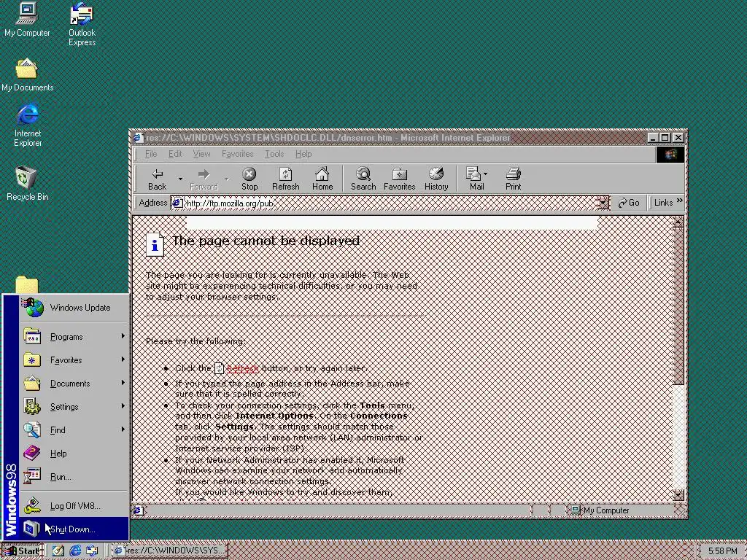
Task: Click the Windows logo throbber icon
Action: click(670, 155)
